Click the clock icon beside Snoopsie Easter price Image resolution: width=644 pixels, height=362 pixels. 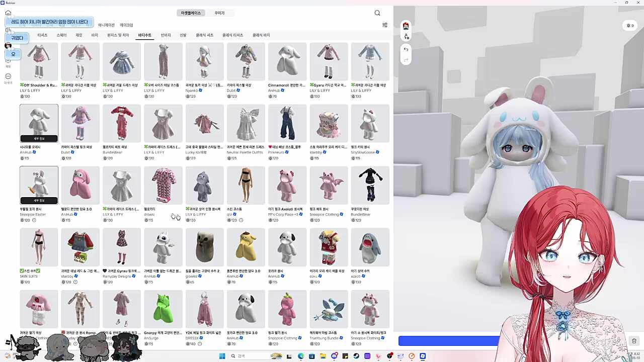34,220
